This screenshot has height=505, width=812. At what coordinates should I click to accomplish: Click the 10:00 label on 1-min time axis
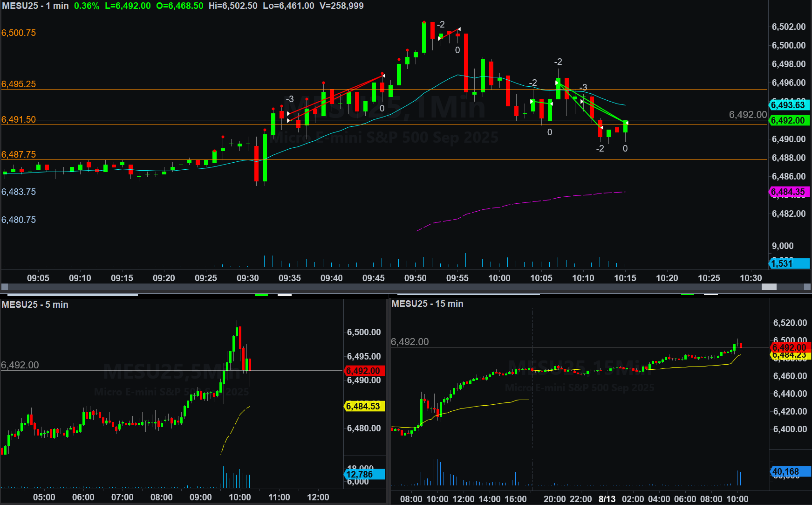499,278
